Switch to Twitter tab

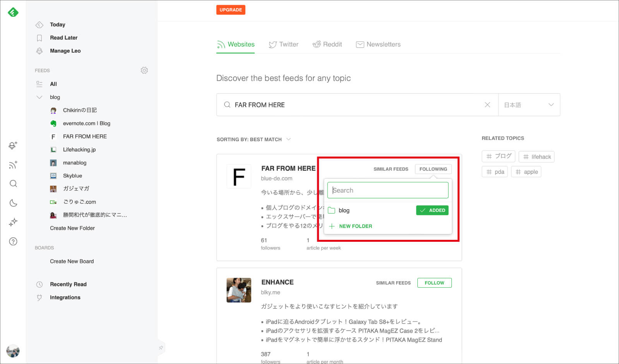point(284,44)
